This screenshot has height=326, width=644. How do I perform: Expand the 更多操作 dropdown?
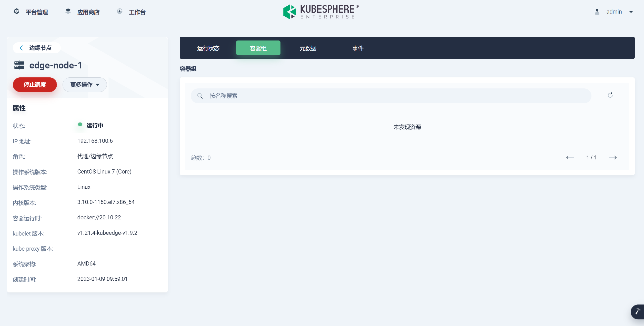85,85
